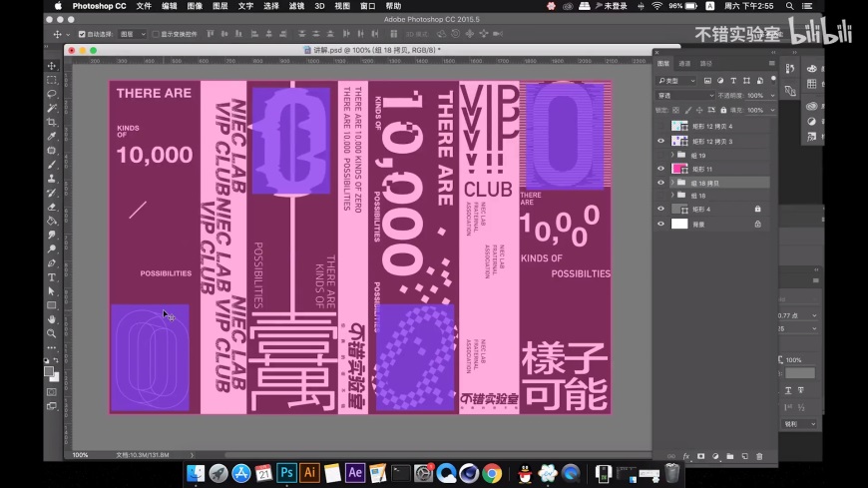This screenshot has width=868, height=488.
Task: Open Photoshop in the Dock
Action: pyautogui.click(x=286, y=472)
